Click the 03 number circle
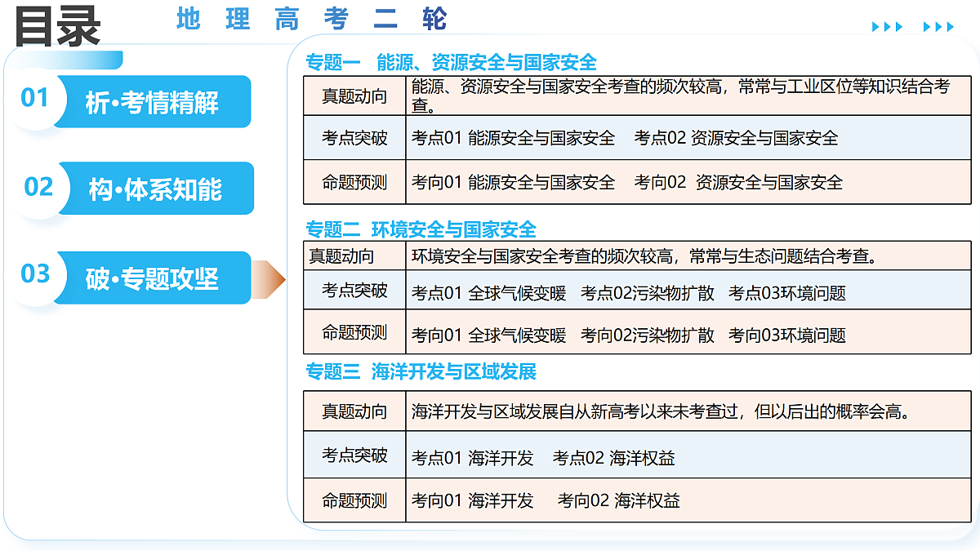The width and height of the screenshot is (980, 551). [x=35, y=273]
